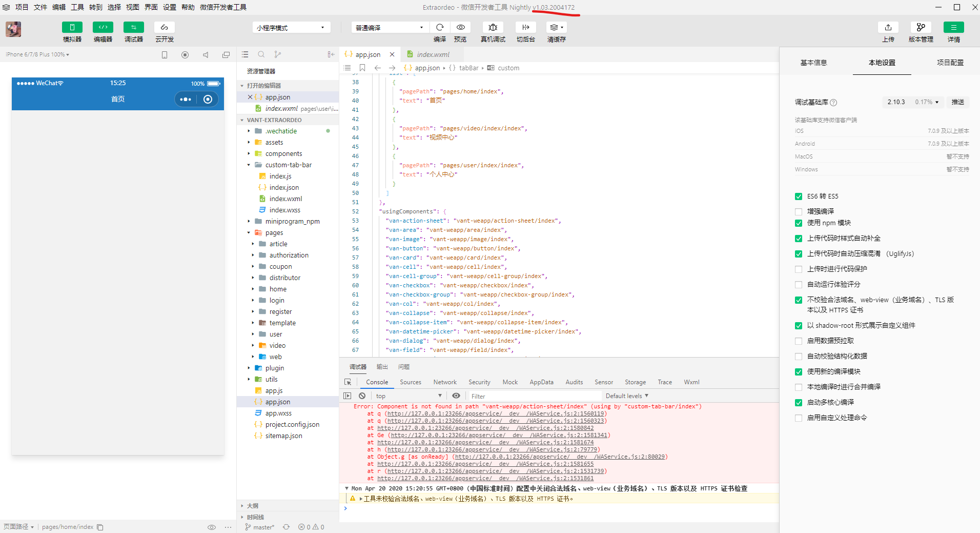Open the 小程序模式 mode dropdown

click(291, 28)
